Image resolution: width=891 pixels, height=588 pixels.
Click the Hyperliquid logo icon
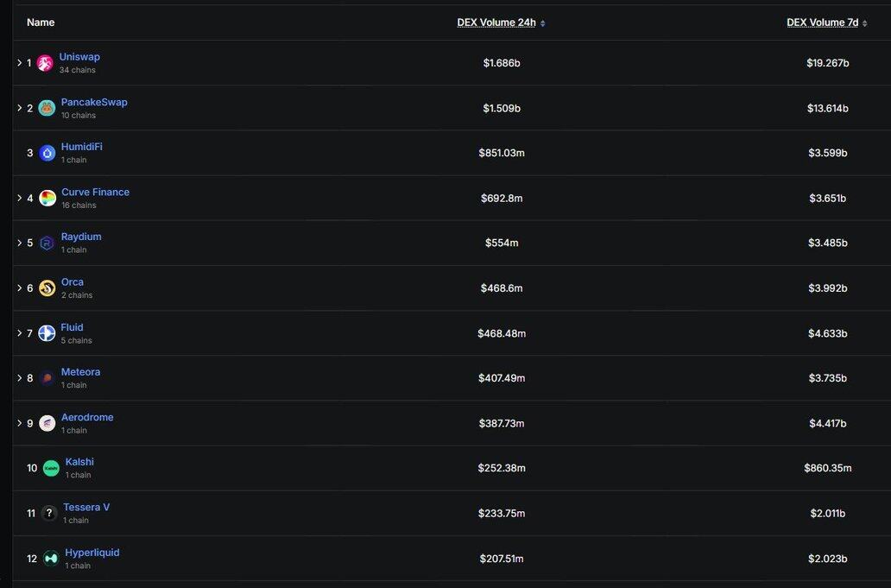[51, 559]
